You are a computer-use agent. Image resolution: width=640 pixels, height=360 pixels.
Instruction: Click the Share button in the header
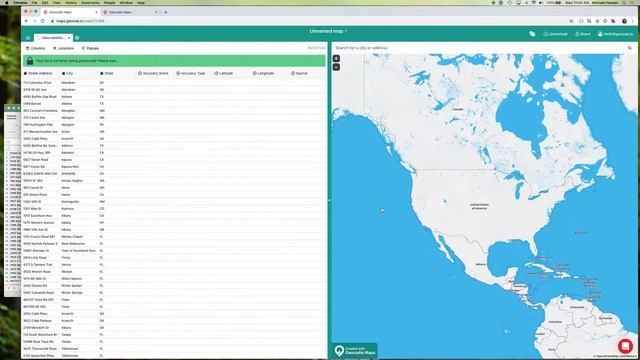click(583, 34)
